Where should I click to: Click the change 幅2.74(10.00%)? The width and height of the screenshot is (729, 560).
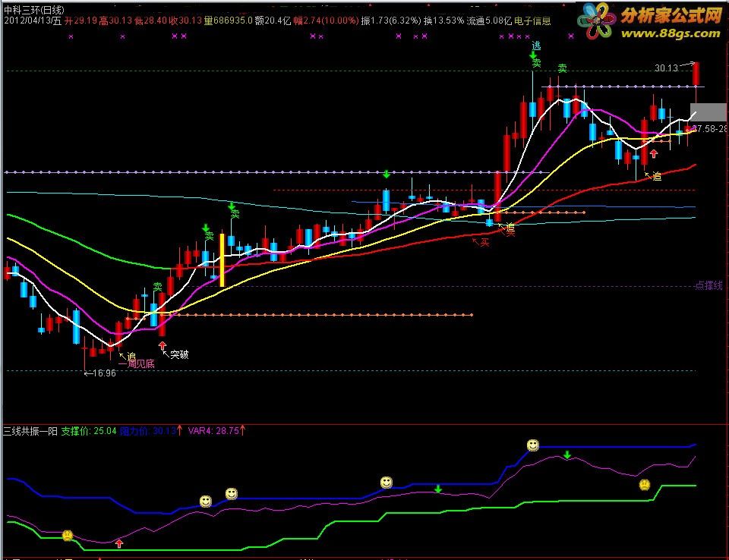coord(326,21)
